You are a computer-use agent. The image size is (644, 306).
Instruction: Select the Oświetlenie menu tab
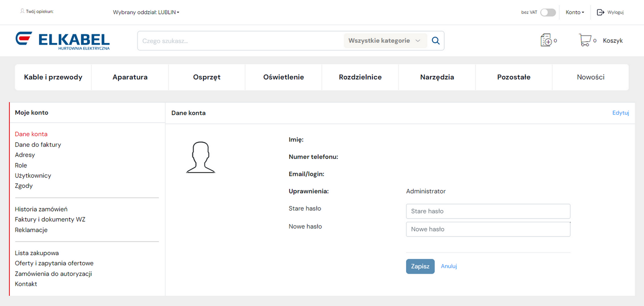pyautogui.click(x=283, y=77)
